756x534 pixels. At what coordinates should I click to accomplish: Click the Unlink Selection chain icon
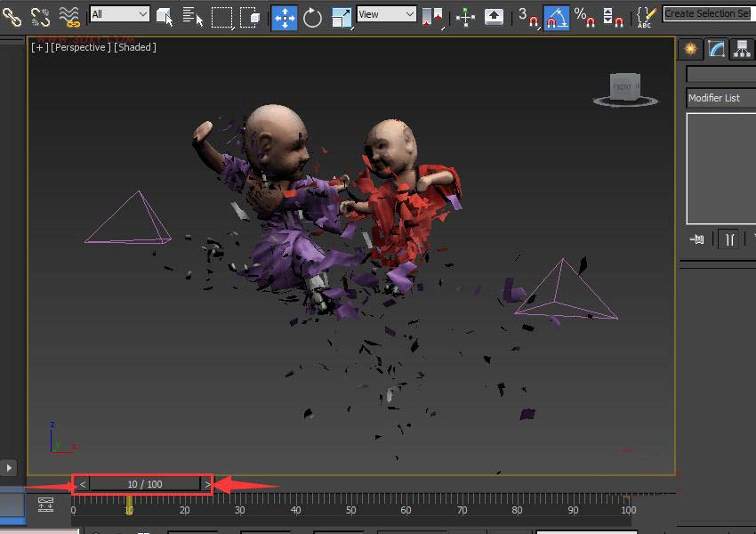coord(40,15)
